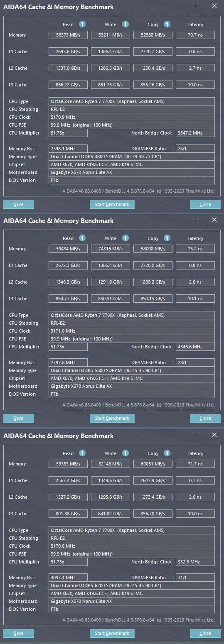224x644 pixels.
Task: Close the middle window via the X icon
Action: 214,220
